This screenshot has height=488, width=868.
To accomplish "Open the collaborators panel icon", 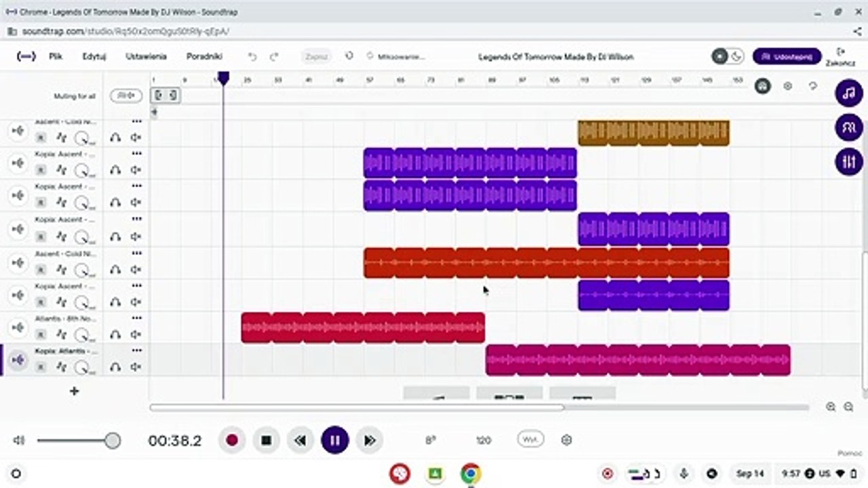I will pyautogui.click(x=848, y=127).
